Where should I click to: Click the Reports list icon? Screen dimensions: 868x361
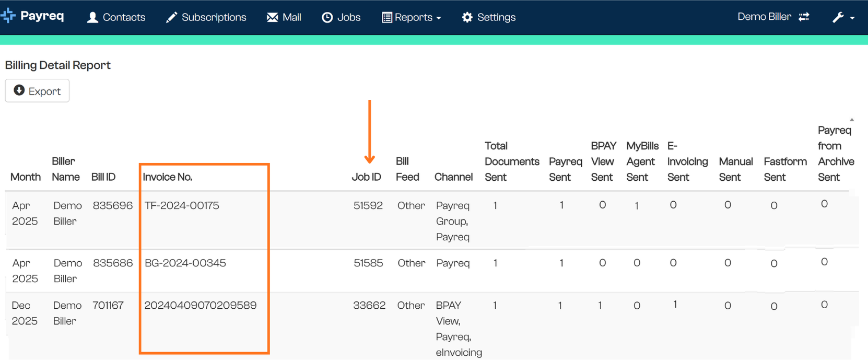click(387, 17)
